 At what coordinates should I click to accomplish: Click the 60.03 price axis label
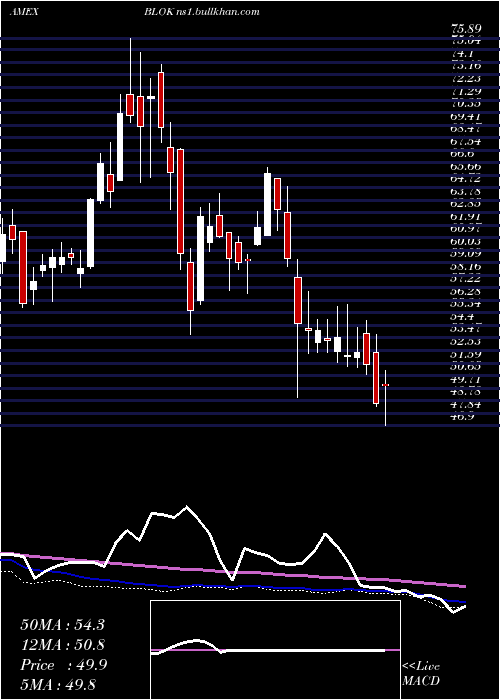click(x=466, y=242)
